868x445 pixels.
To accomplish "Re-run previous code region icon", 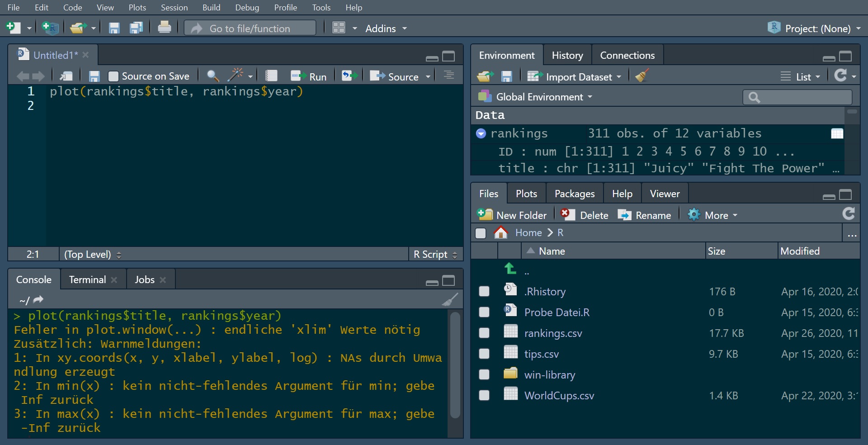I will click(x=349, y=76).
